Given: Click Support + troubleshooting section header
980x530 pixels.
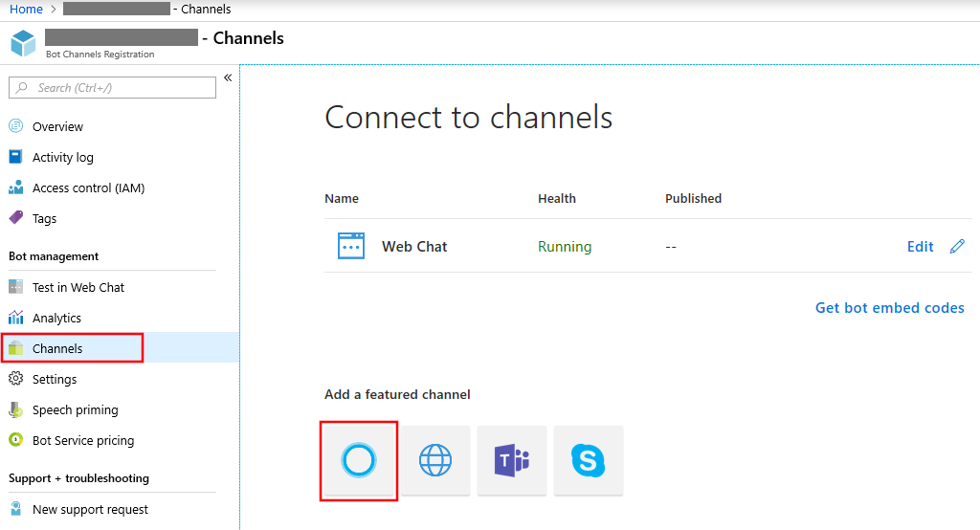Looking at the screenshot, I should coord(78,478).
